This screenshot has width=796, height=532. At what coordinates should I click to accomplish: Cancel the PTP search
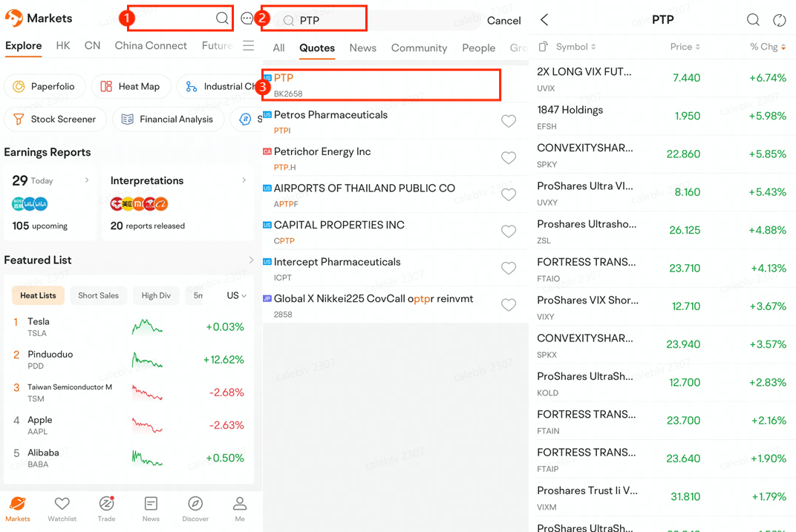pyautogui.click(x=503, y=20)
